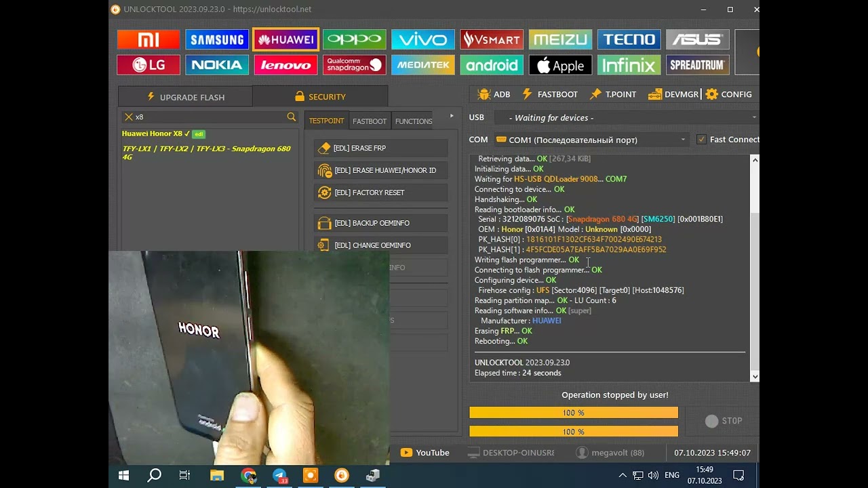Click the megavolt (88) account label
Image resolution: width=868 pixels, height=488 pixels.
click(x=610, y=453)
